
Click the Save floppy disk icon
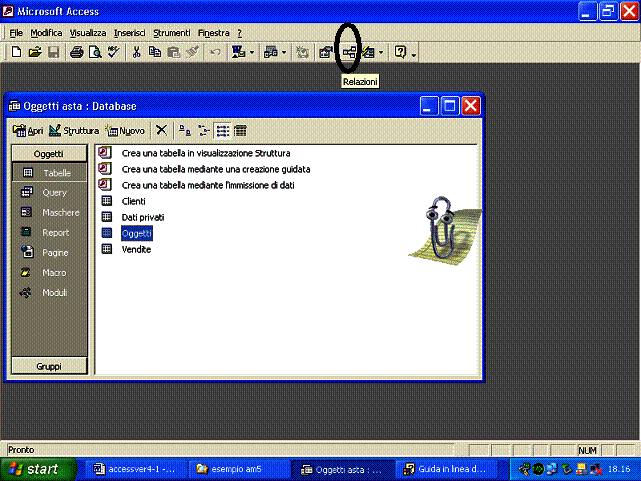coord(54,52)
